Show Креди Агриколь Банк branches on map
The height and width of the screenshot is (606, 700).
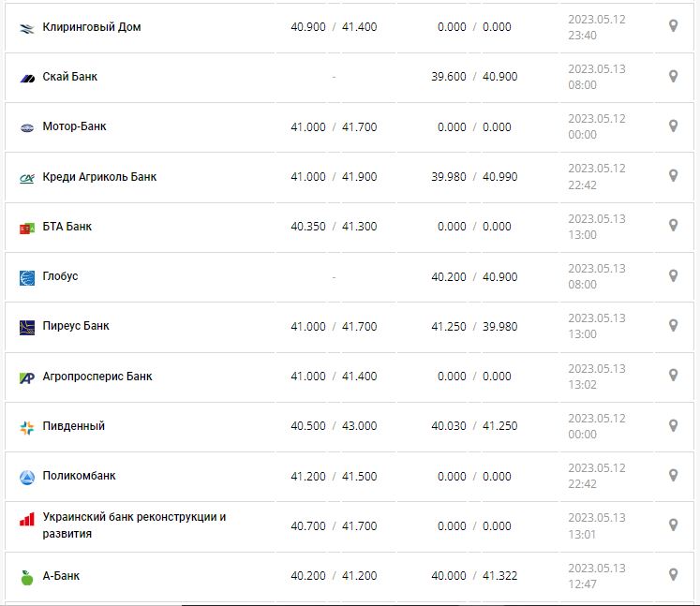(x=673, y=176)
